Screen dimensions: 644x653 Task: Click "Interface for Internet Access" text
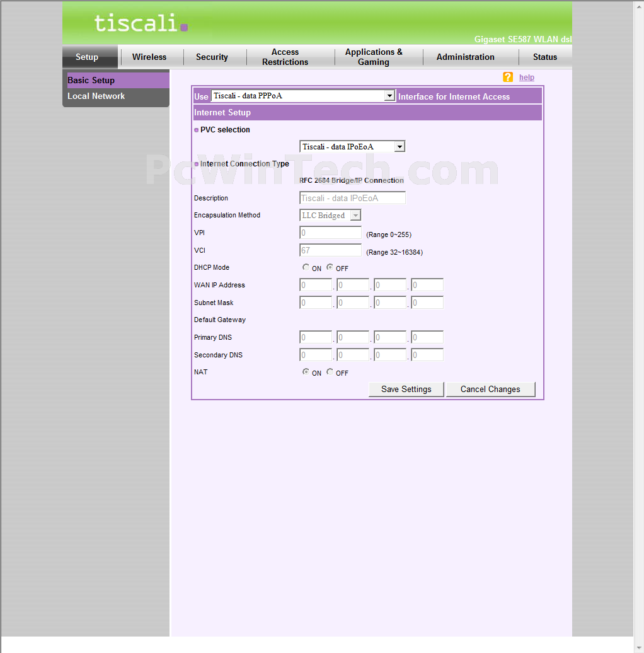tap(454, 96)
